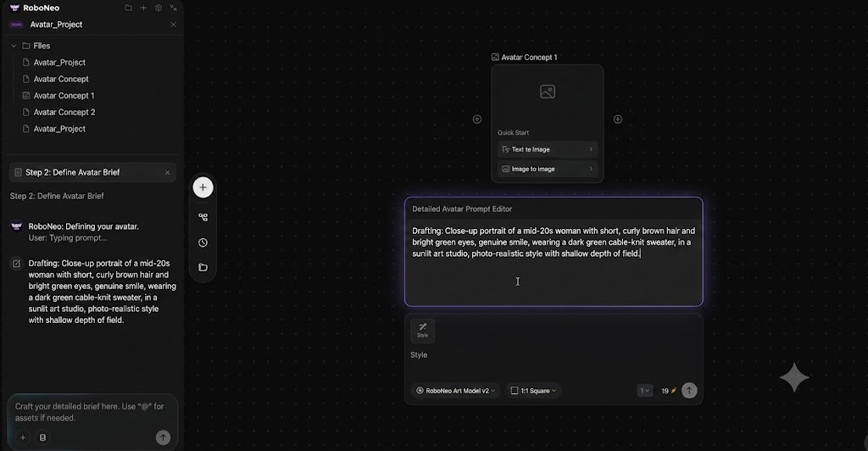Click the microphone icon in chat input

tap(42, 437)
